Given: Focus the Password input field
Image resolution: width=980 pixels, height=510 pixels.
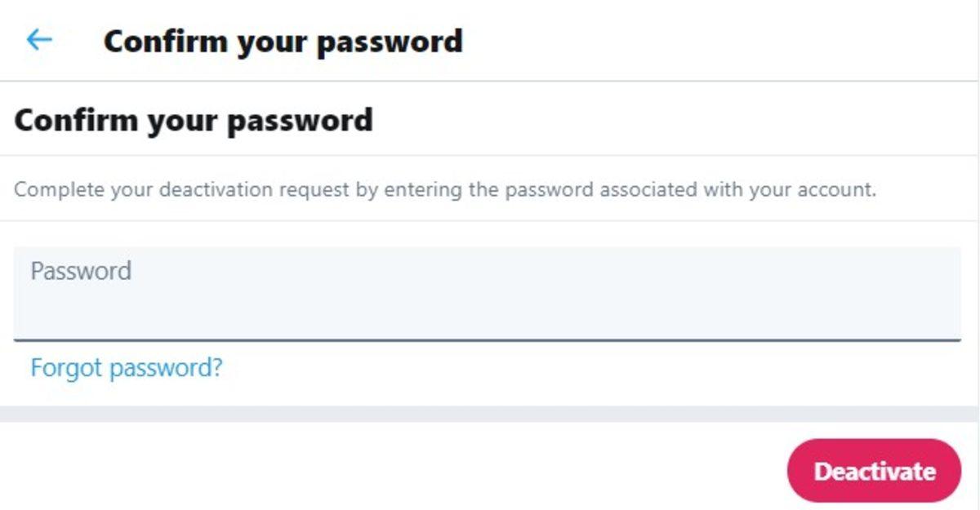Looking at the screenshot, I should pos(487,304).
